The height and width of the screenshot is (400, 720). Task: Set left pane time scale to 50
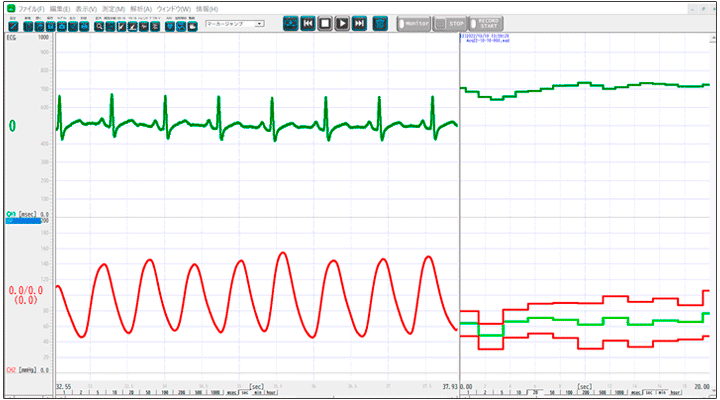pos(148,393)
